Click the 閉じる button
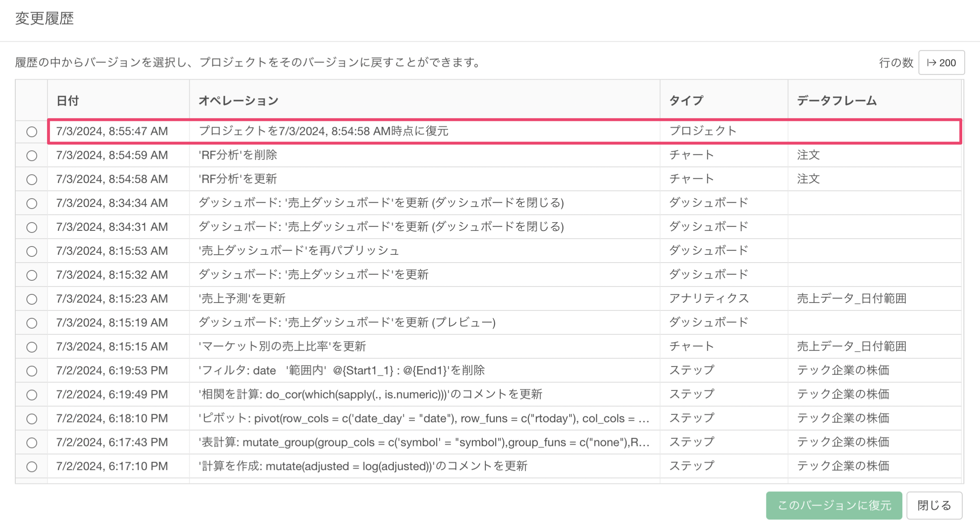 pos(934,505)
